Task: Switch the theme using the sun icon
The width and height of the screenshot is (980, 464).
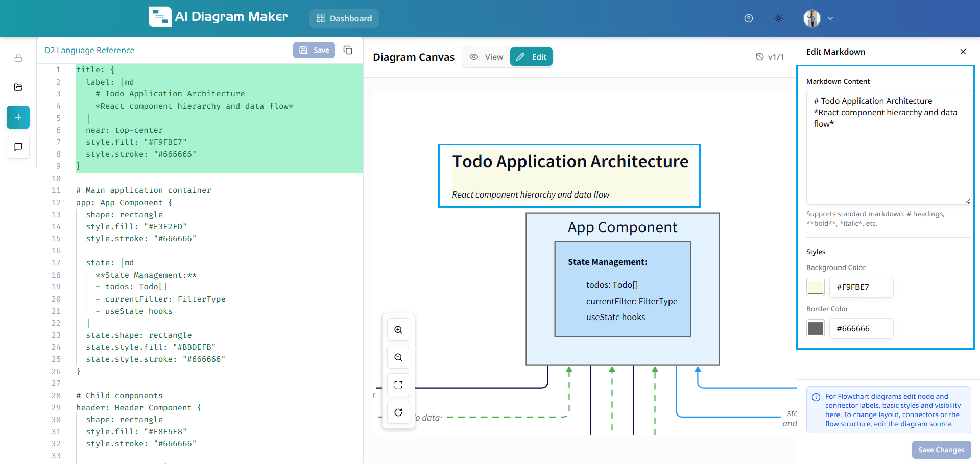Action: pyautogui.click(x=779, y=18)
